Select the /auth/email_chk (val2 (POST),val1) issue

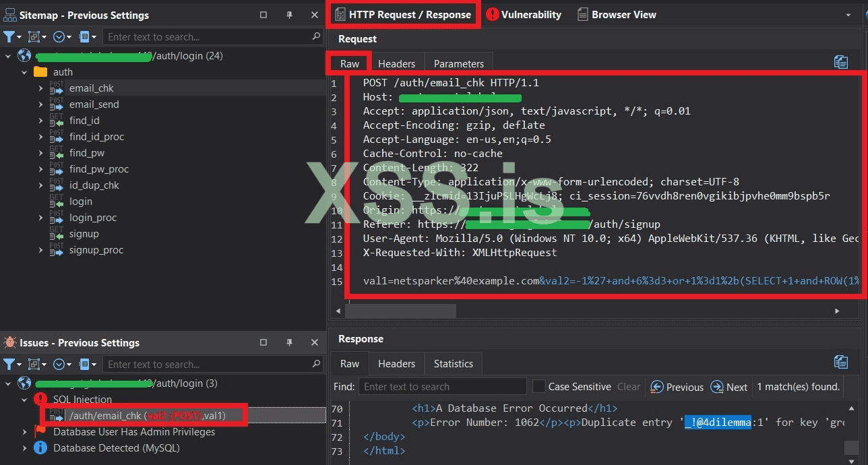(x=148, y=416)
